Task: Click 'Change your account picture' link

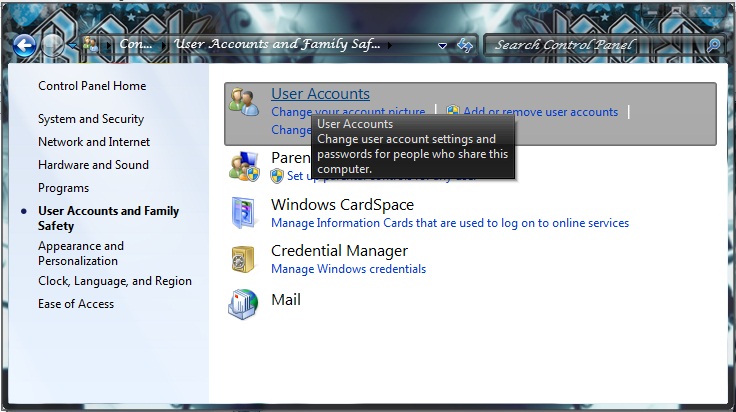Action: [348, 112]
